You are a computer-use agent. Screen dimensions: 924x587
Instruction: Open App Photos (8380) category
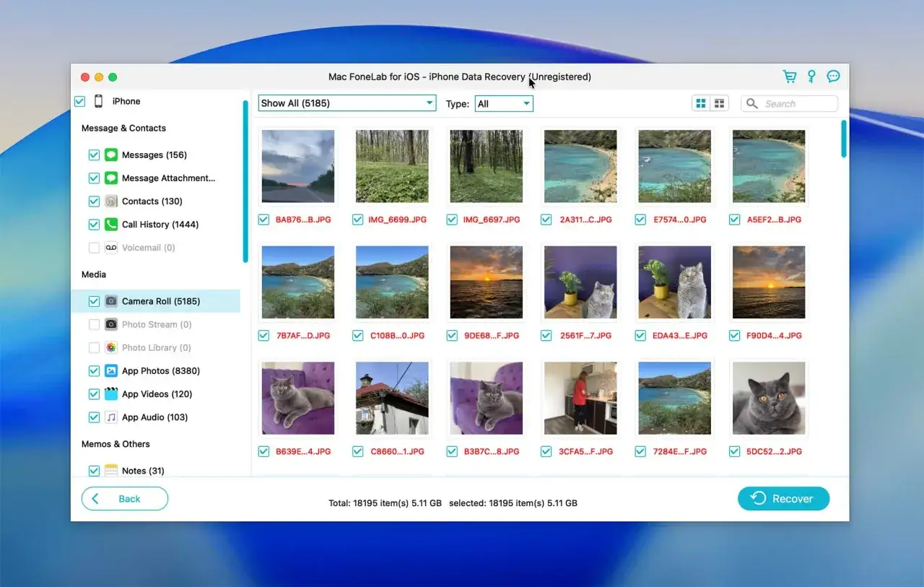[x=160, y=371]
